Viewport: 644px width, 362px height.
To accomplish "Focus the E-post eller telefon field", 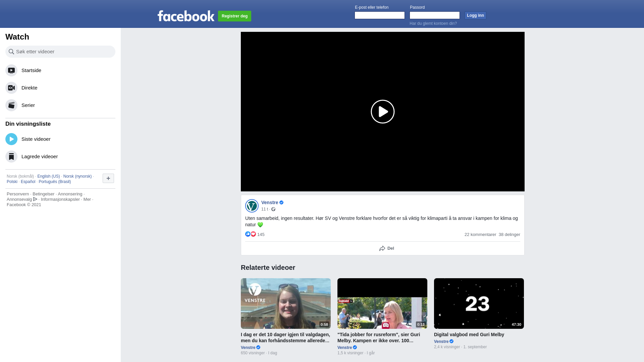I will click(x=379, y=15).
